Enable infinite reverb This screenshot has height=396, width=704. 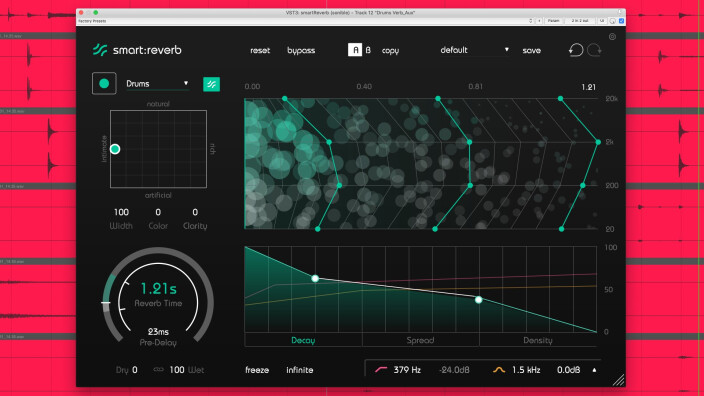pyautogui.click(x=299, y=370)
